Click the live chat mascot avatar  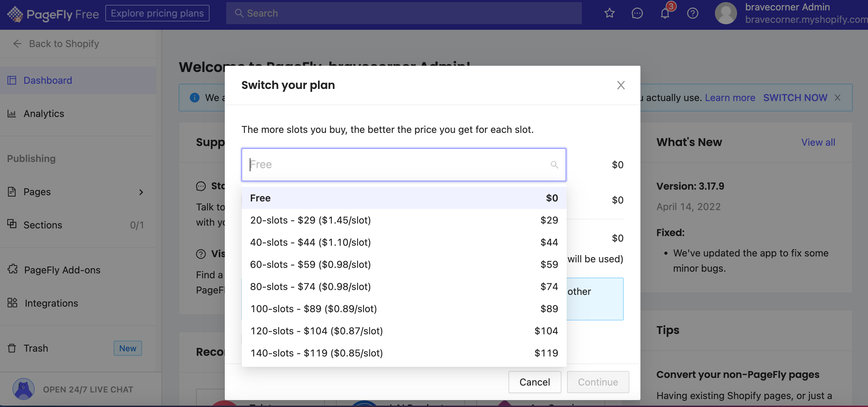[24, 389]
